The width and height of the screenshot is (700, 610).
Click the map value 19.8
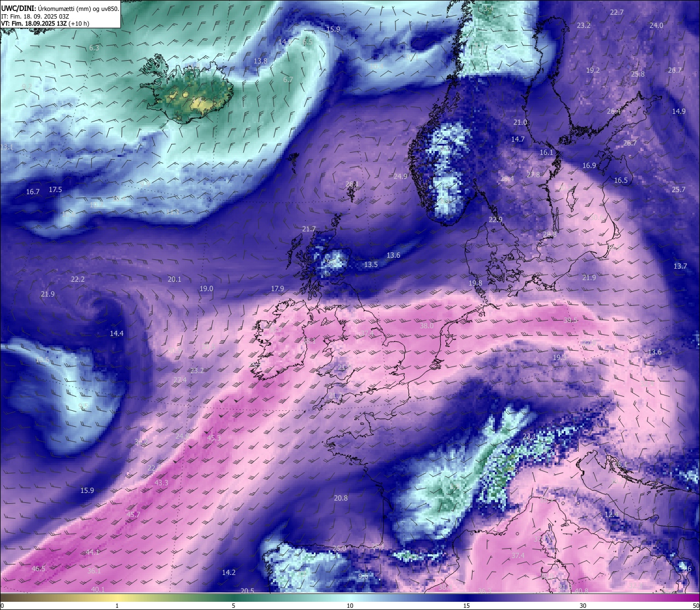pos(476,283)
